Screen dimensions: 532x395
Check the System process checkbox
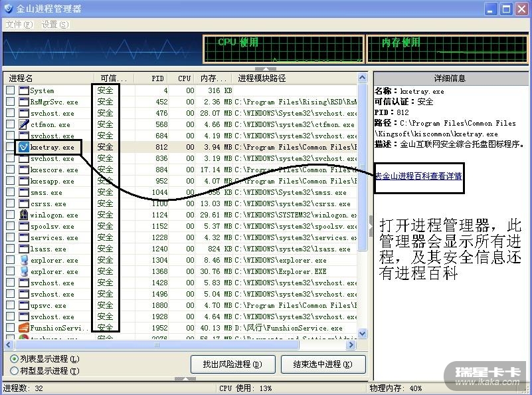11,90
